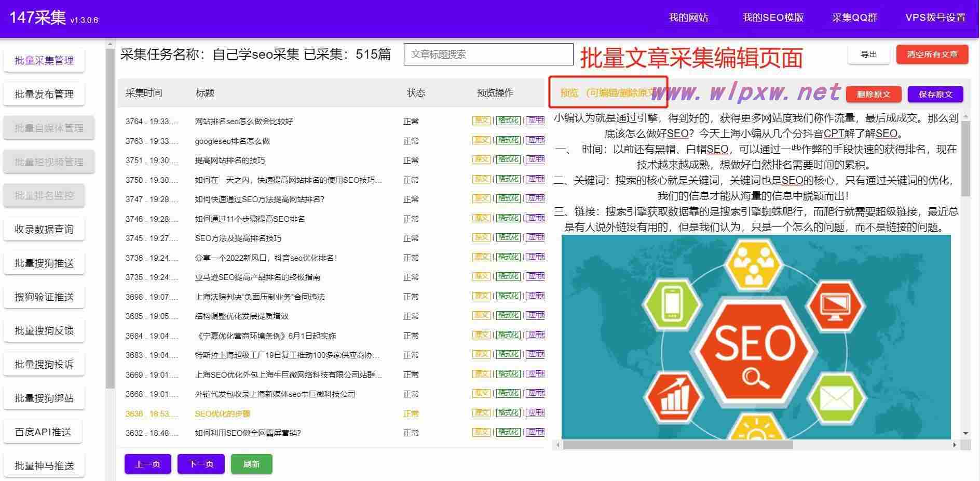Open 批量搜狗绑站
Viewport: 980px width, 481px height.
tap(44, 398)
